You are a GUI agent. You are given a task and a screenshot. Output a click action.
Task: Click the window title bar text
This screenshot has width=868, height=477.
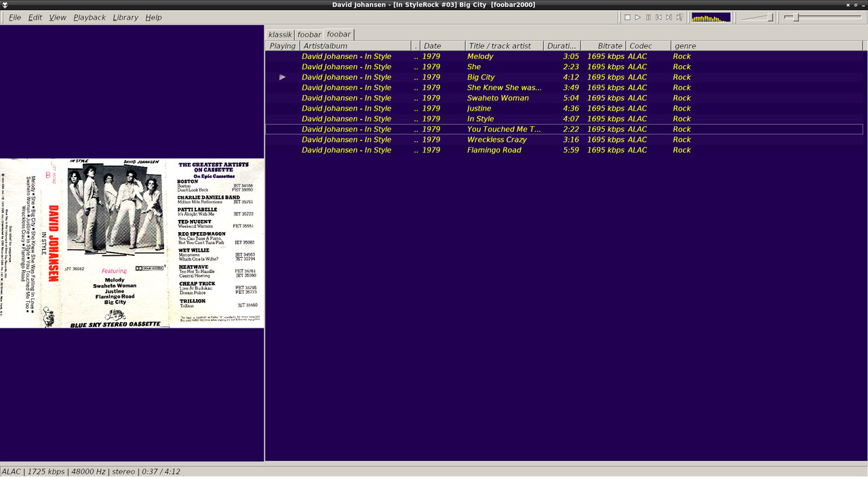pyautogui.click(x=433, y=5)
